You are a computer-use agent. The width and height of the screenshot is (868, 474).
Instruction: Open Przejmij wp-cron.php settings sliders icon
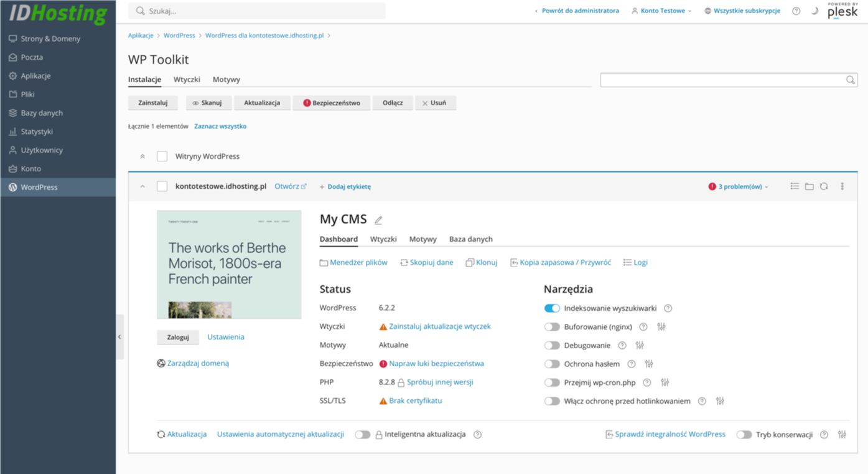(665, 382)
